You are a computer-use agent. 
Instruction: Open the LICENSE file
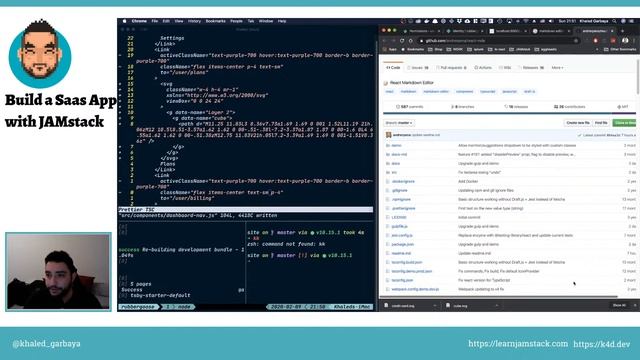pos(399,218)
